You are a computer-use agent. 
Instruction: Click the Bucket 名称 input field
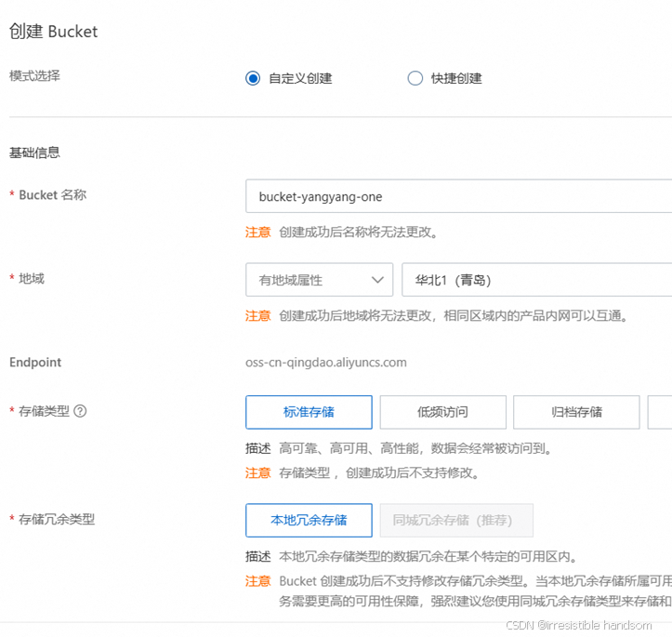[458, 196]
